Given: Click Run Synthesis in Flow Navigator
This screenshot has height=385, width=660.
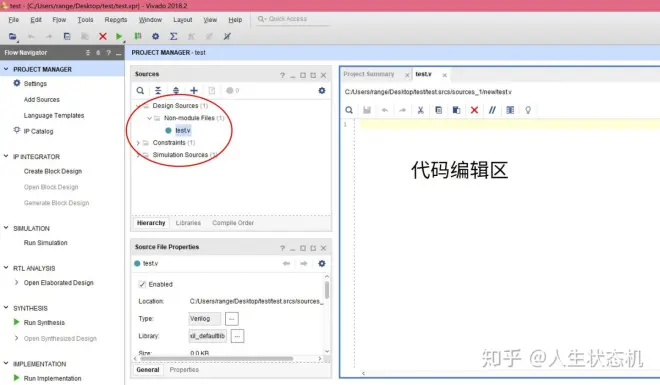Looking at the screenshot, I should click(x=44, y=323).
